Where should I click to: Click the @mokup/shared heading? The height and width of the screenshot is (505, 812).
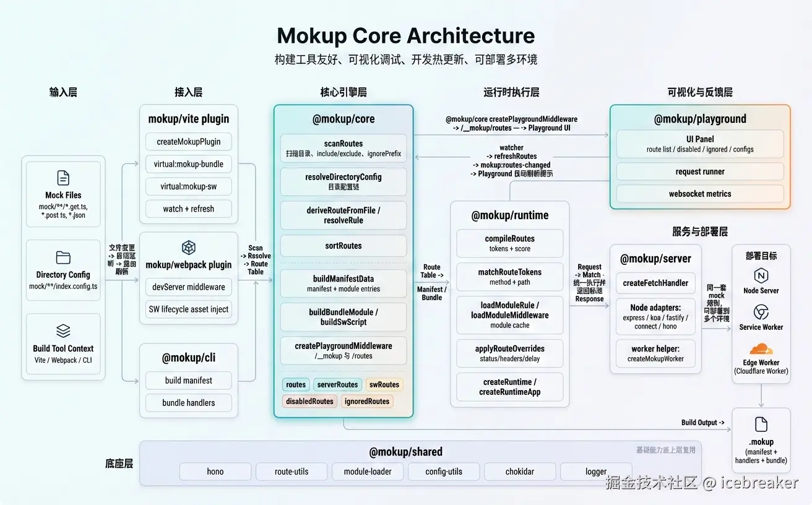(x=406, y=452)
